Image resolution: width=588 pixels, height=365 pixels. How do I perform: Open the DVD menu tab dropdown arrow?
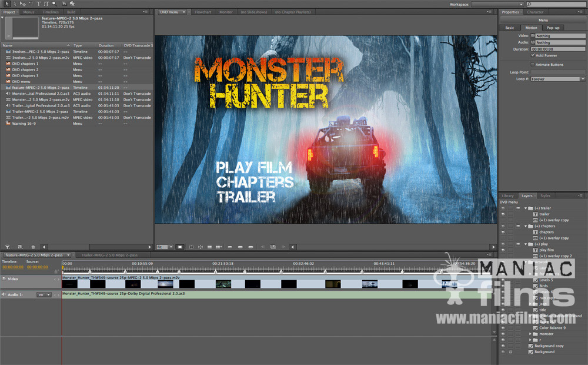coord(183,12)
